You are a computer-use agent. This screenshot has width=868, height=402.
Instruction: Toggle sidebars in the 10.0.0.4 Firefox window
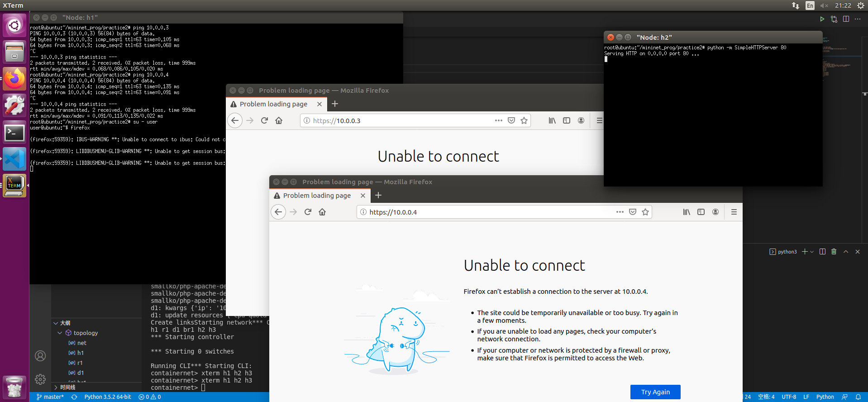pos(701,212)
